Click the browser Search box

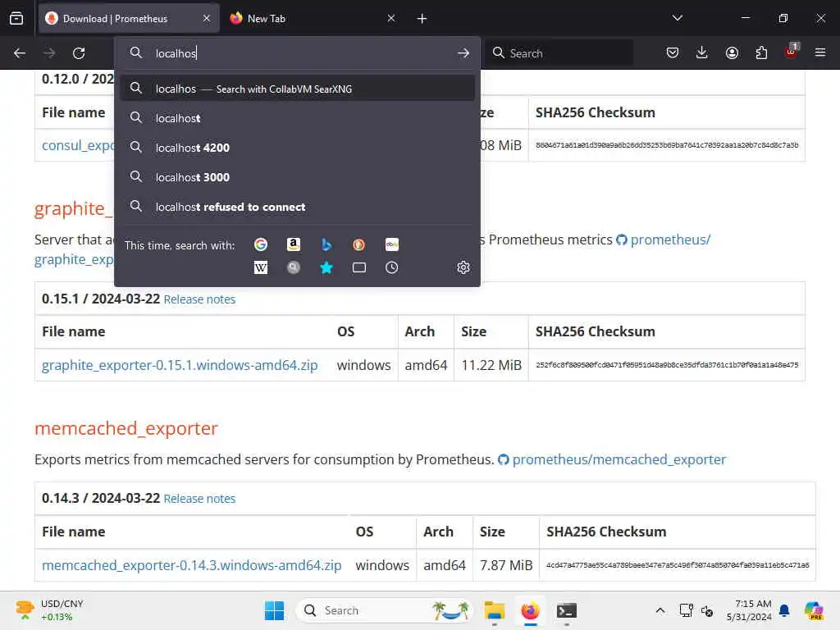[559, 53]
